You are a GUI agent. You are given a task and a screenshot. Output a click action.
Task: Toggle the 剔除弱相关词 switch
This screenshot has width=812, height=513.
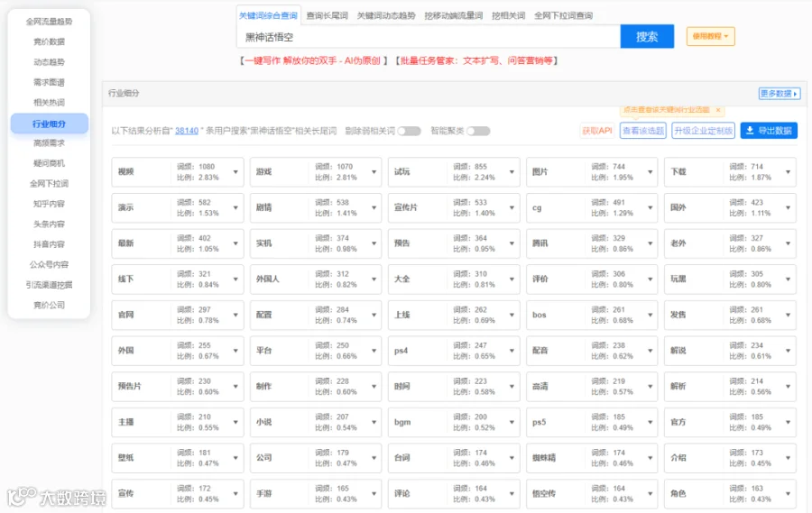point(410,131)
